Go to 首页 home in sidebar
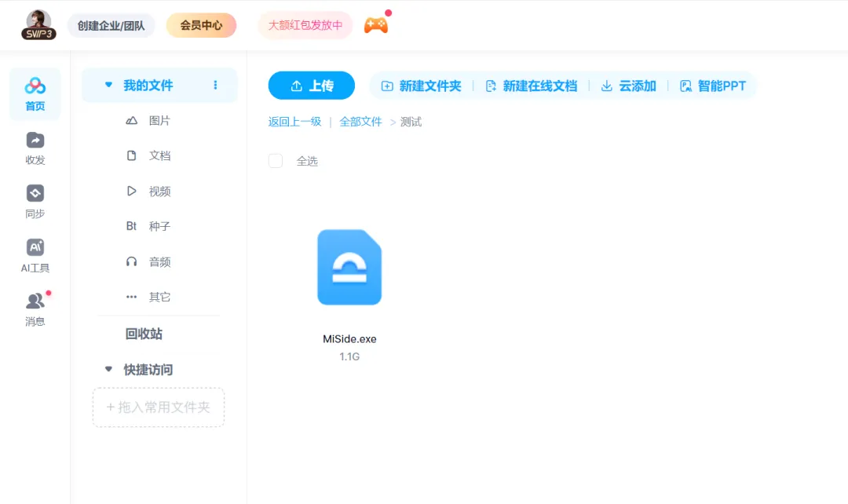The height and width of the screenshot is (504, 848). pos(35,94)
